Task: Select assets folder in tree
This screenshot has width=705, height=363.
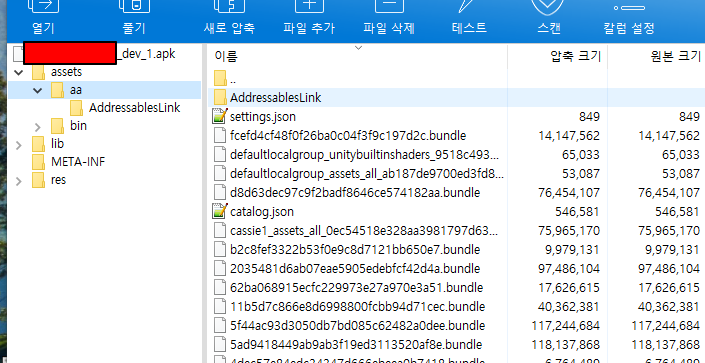Action: point(67,72)
